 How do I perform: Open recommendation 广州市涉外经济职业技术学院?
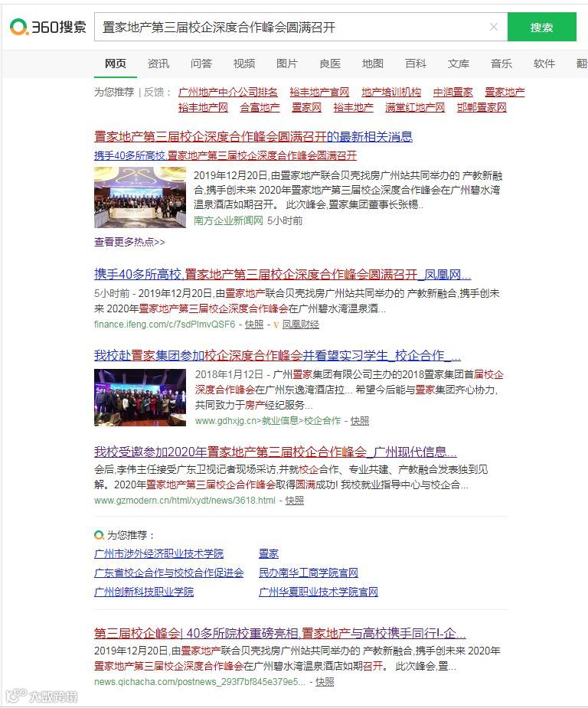[159, 554]
